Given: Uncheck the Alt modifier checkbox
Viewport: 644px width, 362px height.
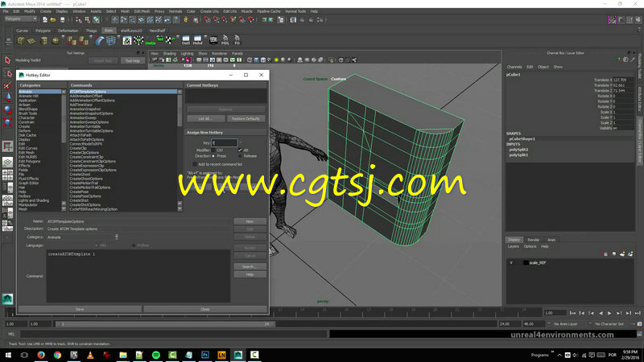Looking at the screenshot, I should pos(240,150).
